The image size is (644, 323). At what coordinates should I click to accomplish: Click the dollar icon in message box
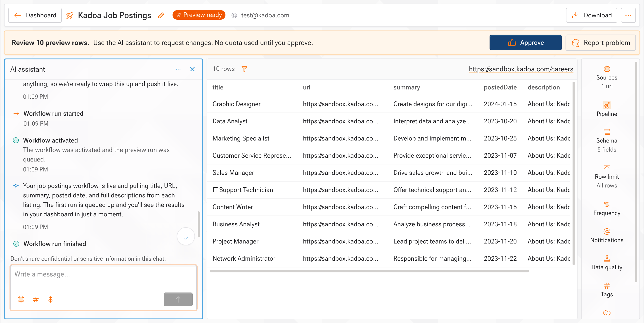[x=50, y=299]
